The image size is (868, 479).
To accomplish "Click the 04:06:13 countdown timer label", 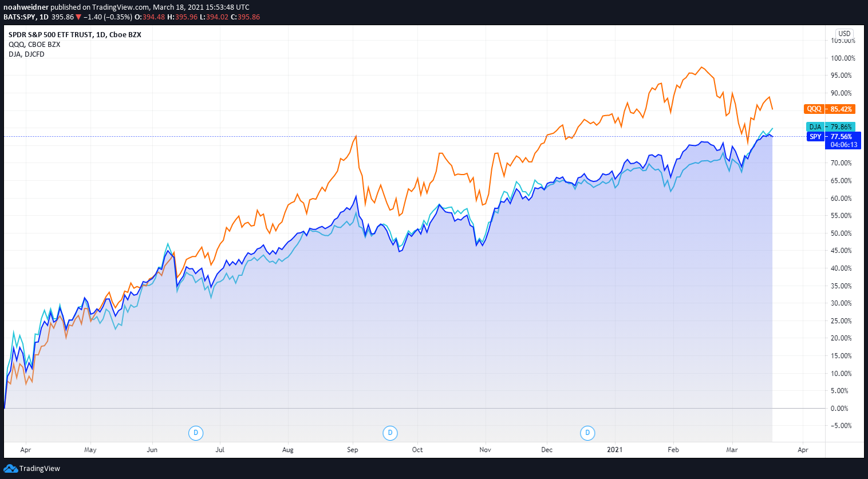I will tap(844, 145).
